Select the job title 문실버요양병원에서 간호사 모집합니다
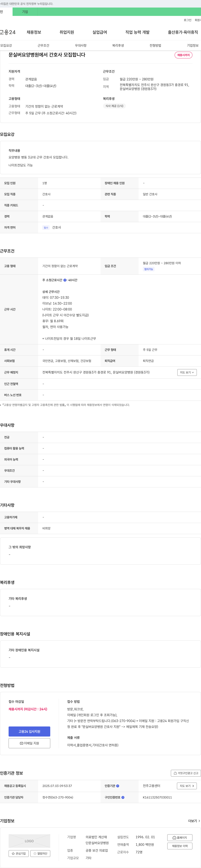Screen dimensions: 201x868 pos(47,55)
